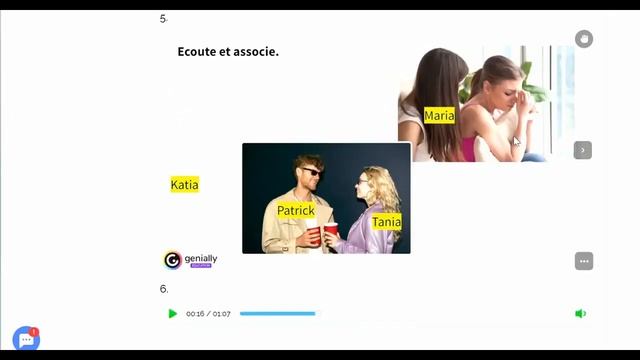This screenshot has width=640, height=360.
Task: Select the yellow Maria label
Action: 439,116
